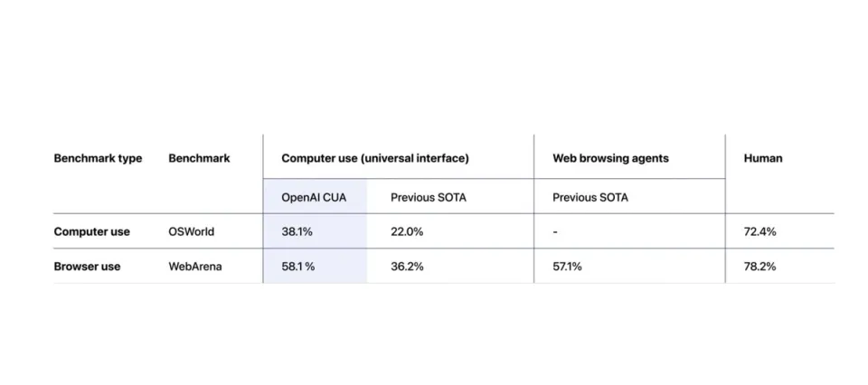
Task: Click "Computer use (universal interface)" header
Action: [x=374, y=158]
